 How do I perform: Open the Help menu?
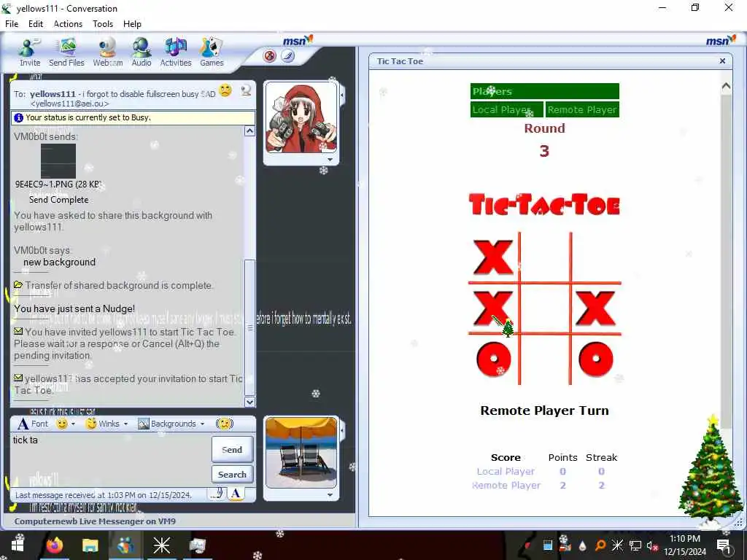pos(132,24)
